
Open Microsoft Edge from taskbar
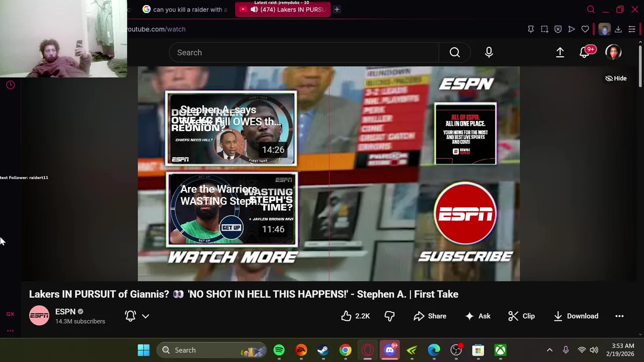click(x=434, y=350)
